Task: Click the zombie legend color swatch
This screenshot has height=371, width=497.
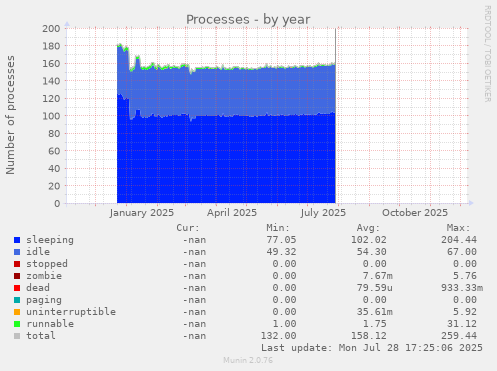Action: [17, 276]
